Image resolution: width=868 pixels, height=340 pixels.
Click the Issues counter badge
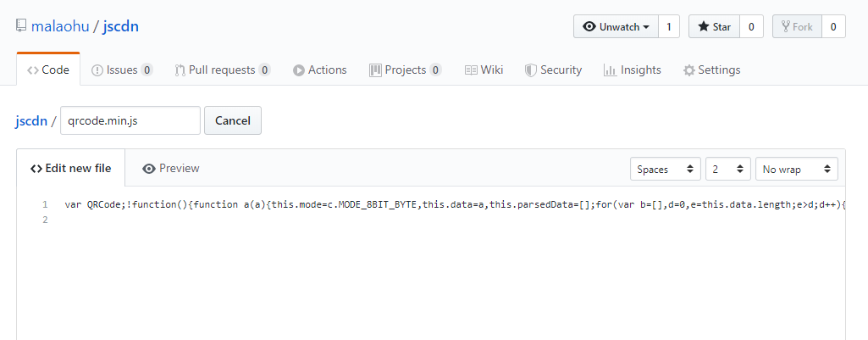(147, 70)
